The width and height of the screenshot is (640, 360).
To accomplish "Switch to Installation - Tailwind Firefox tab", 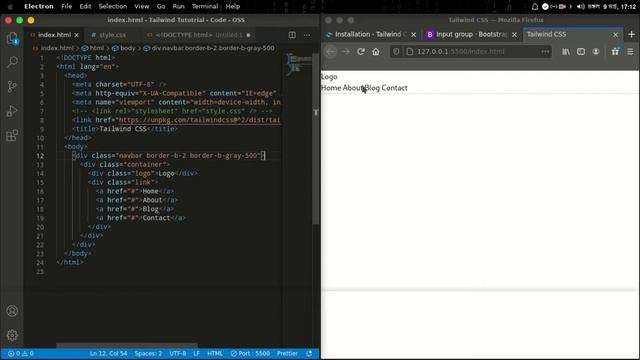I will click(371, 35).
